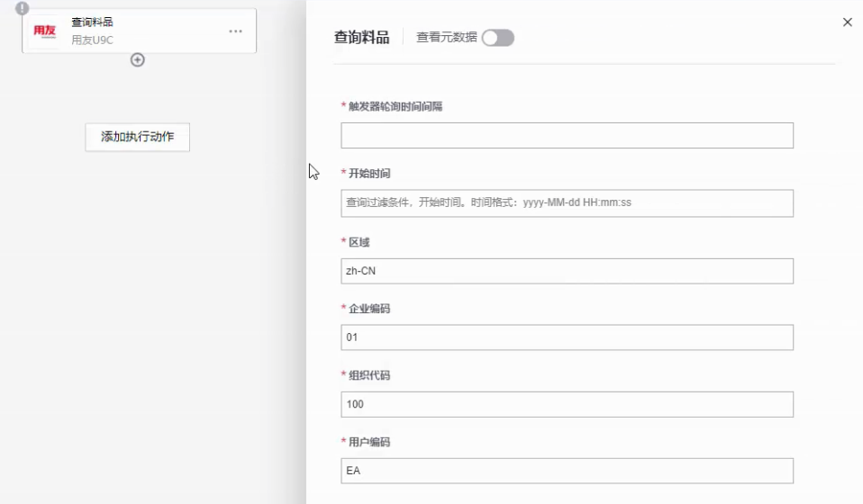Open the three-dot menu on 查询料品 node

(235, 31)
